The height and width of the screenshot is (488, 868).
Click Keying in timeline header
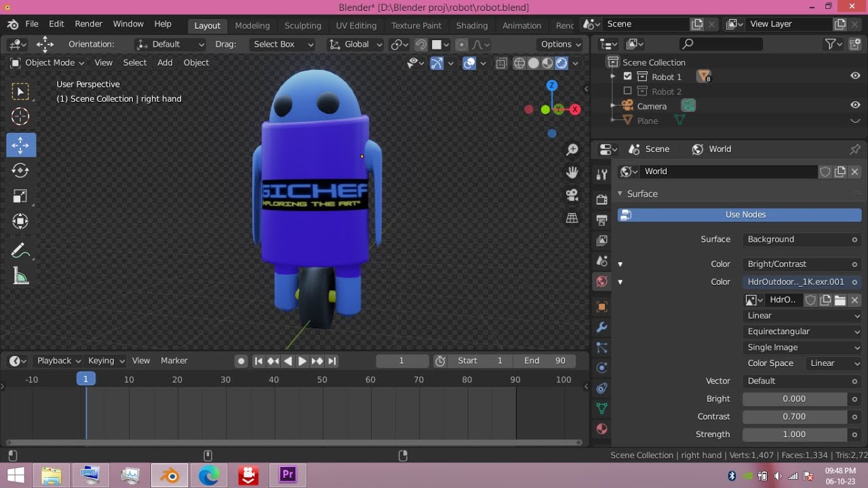[x=106, y=361]
